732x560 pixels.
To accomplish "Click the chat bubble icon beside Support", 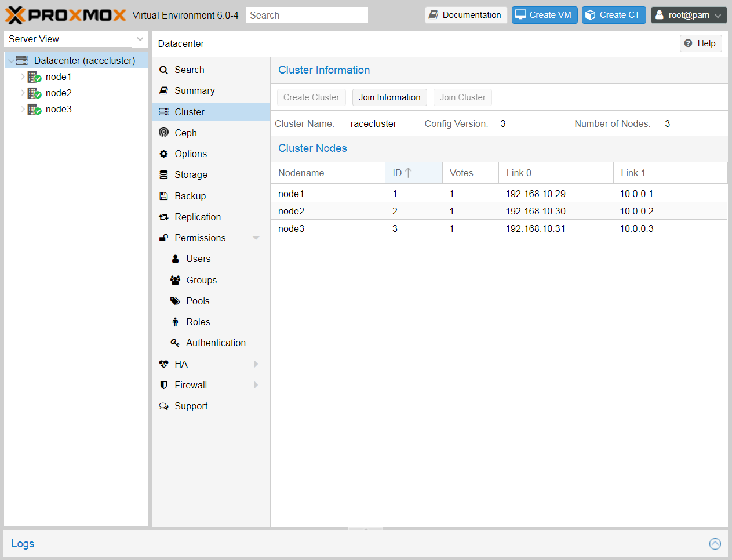I will click(164, 406).
